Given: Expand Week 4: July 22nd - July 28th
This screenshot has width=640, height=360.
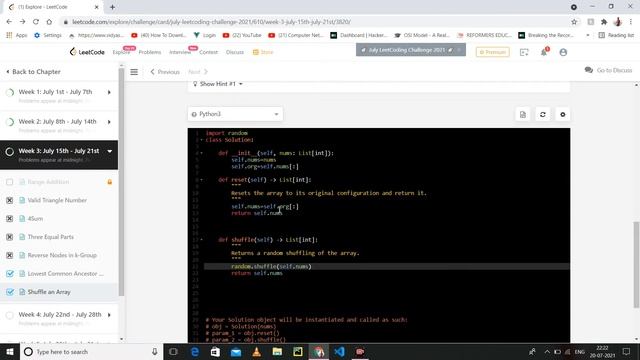Looking at the screenshot, I should (x=109, y=315).
